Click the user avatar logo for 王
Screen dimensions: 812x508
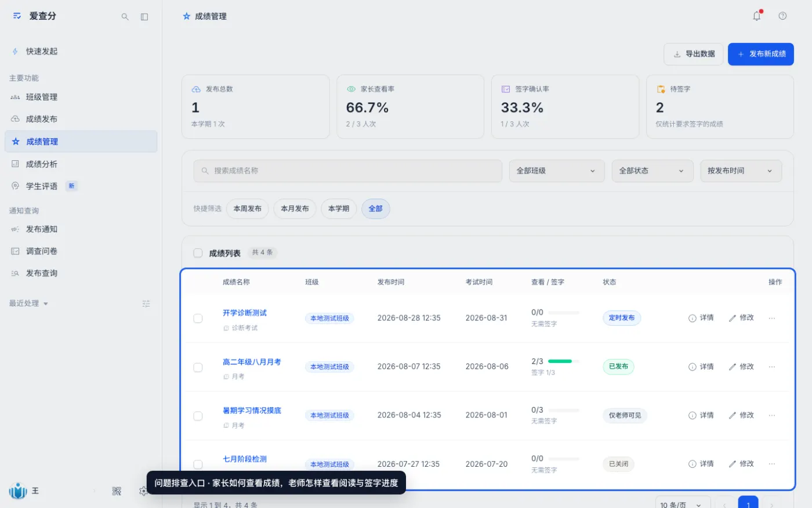(18, 491)
